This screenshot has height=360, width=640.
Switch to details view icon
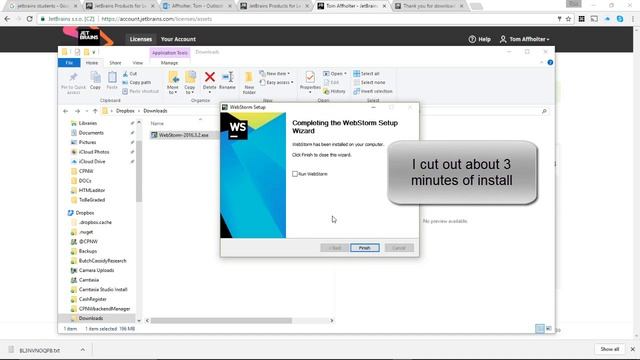tap(540, 329)
